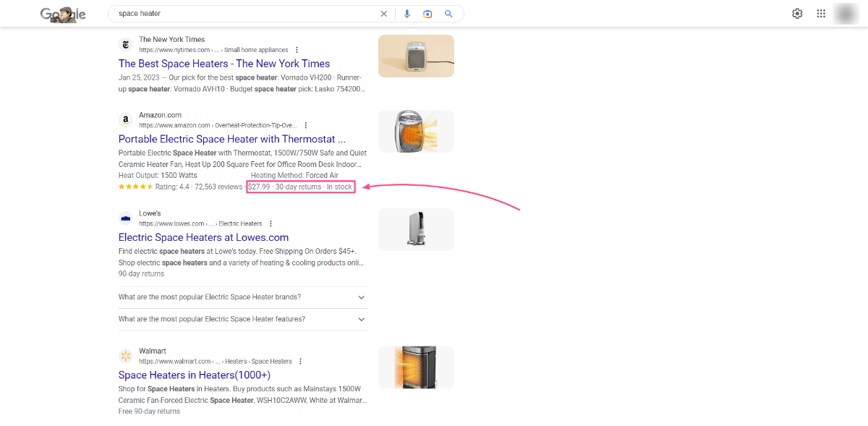Open 'Electric Space Heaters at Lowes.com' link

pos(203,237)
